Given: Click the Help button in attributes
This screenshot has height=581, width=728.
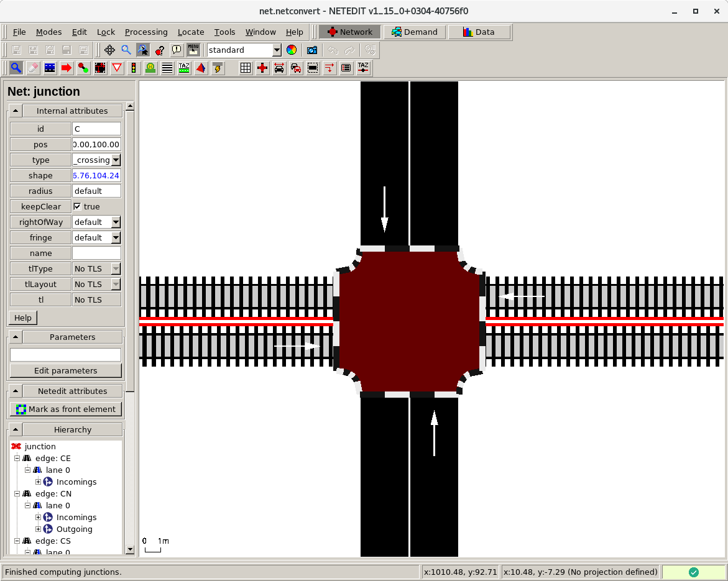Looking at the screenshot, I should (x=23, y=318).
